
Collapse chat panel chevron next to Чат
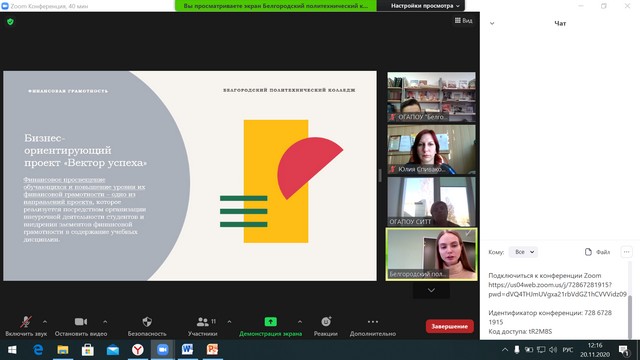(x=492, y=23)
